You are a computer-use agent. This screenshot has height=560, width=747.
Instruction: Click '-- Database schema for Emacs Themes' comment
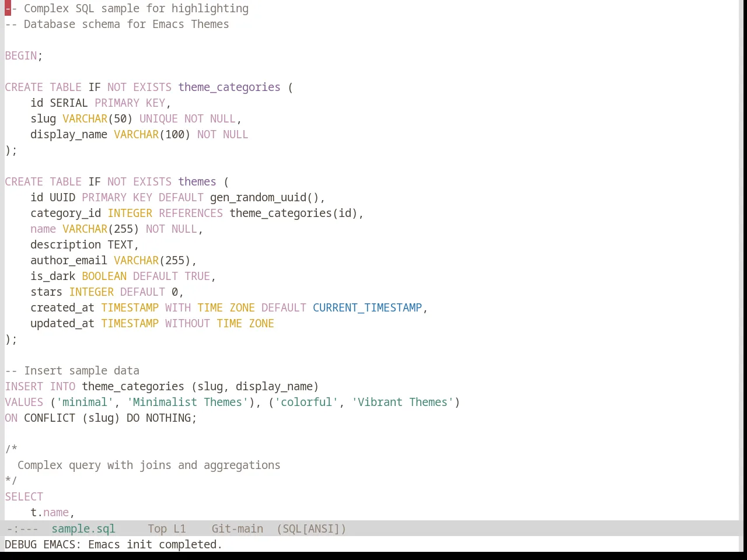click(117, 24)
